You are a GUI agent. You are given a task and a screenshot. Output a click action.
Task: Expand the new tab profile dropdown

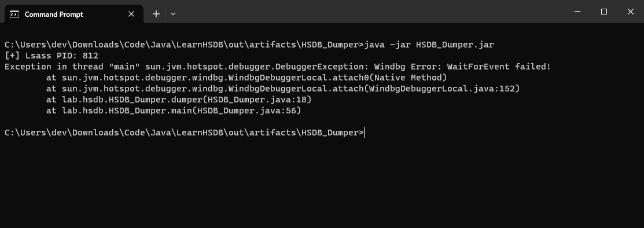point(173,14)
